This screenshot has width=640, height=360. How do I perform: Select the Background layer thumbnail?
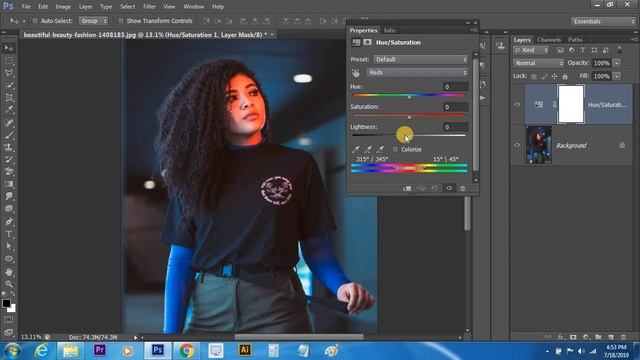[x=539, y=145]
